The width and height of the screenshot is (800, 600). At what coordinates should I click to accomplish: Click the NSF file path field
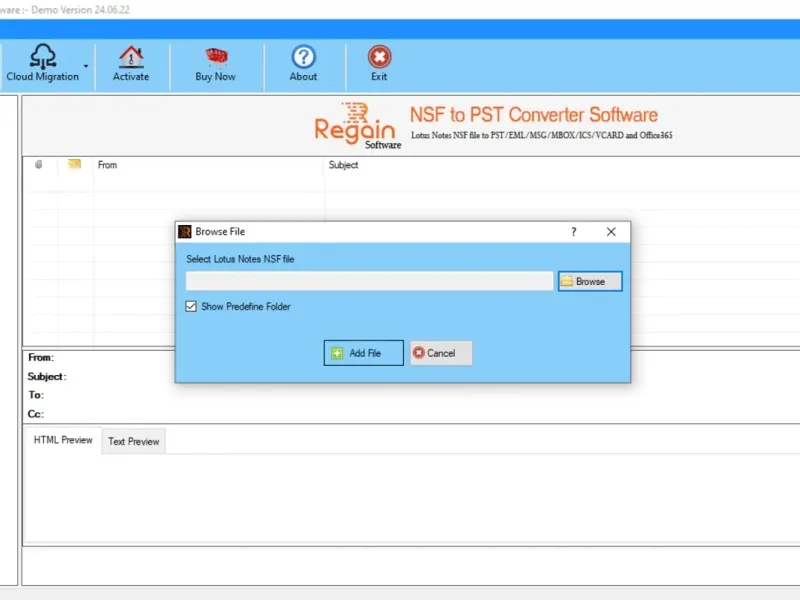pyautogui.click(x=369, y=281)
